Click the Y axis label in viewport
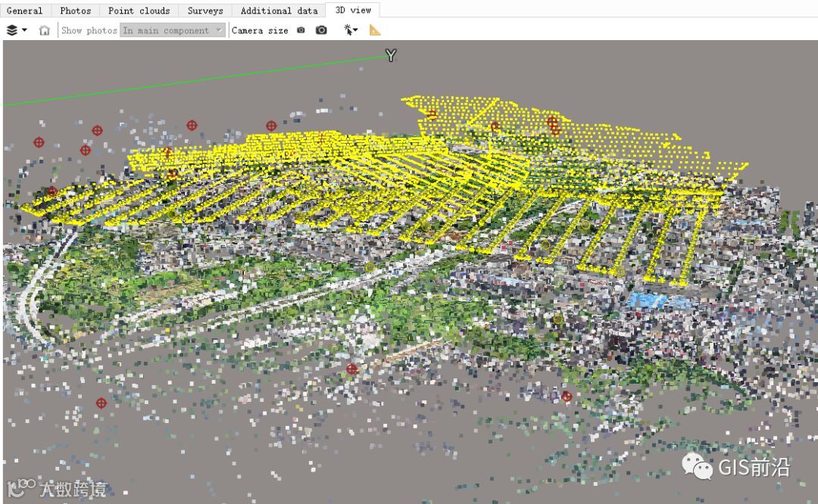Image resolution: width=818 pixels, height=504 pixels. (392, 54)
